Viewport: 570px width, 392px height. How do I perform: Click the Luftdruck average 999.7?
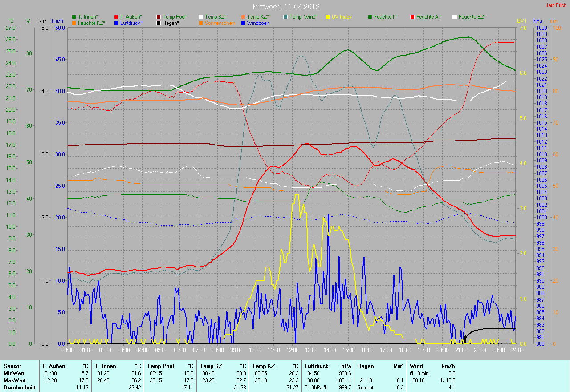(x=345, y=388)
